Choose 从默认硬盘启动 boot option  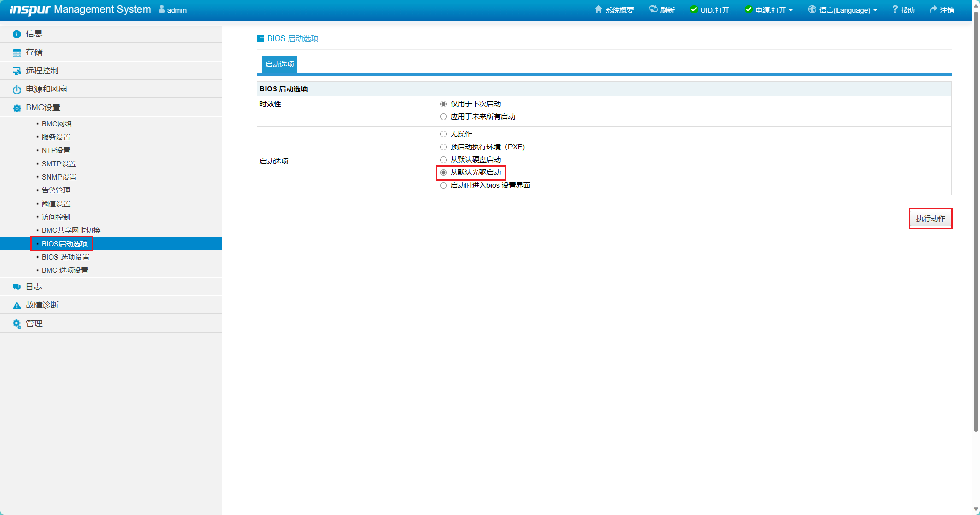tap(444, 160)
